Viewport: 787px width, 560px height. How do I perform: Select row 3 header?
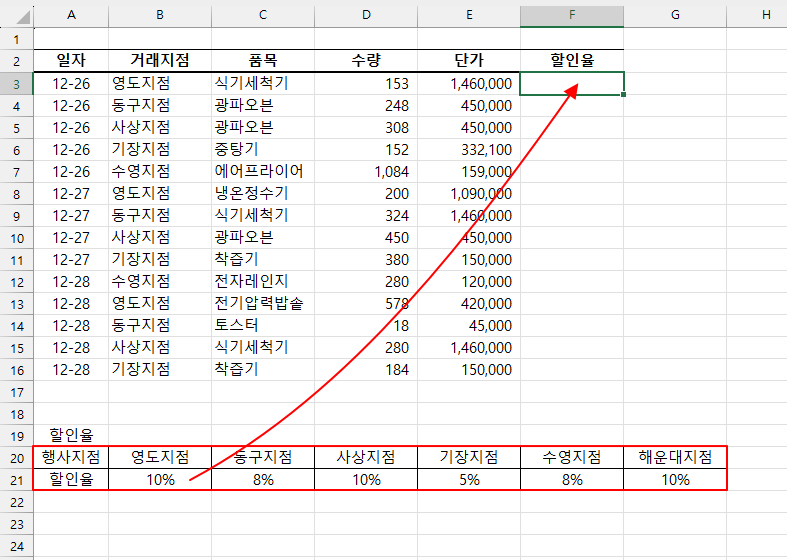[x=17, y=83]
